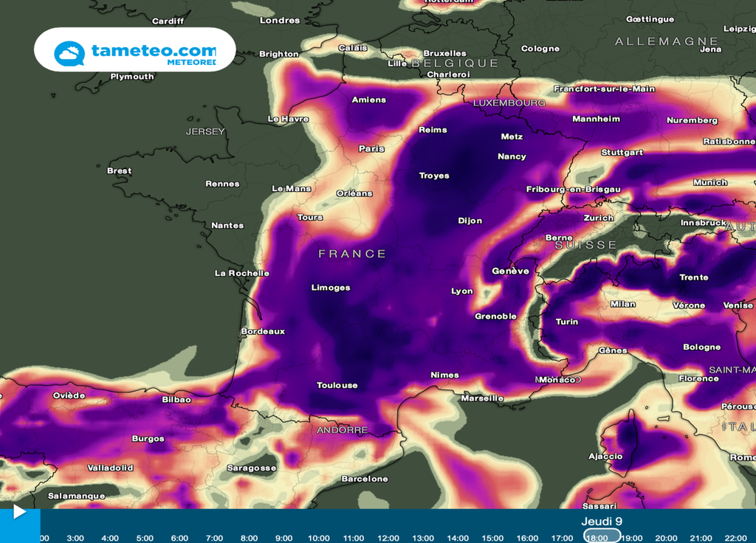Jump to 22:00 on the timeline
756x543 pixels.
(x=735, y=538)
